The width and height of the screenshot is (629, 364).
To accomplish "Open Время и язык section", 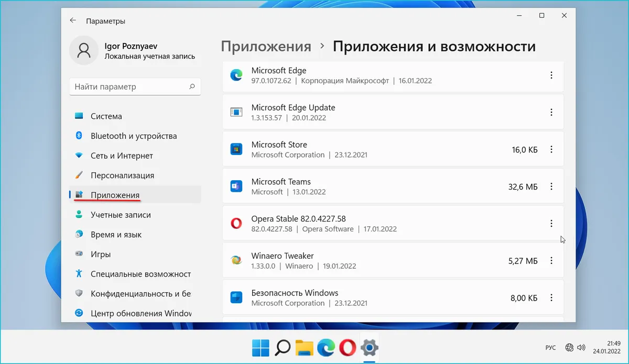I will (135, 235).
